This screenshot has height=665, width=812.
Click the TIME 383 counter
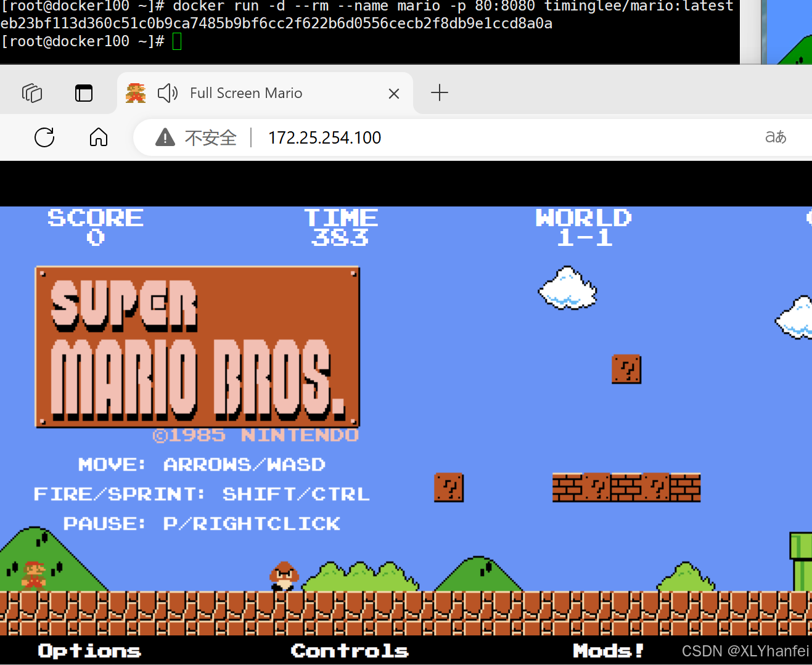341,227
